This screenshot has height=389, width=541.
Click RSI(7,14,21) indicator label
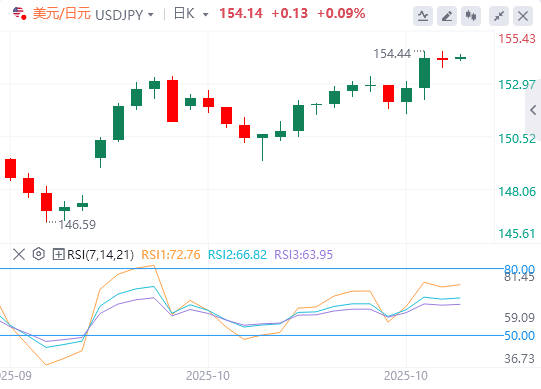(100, 255)
